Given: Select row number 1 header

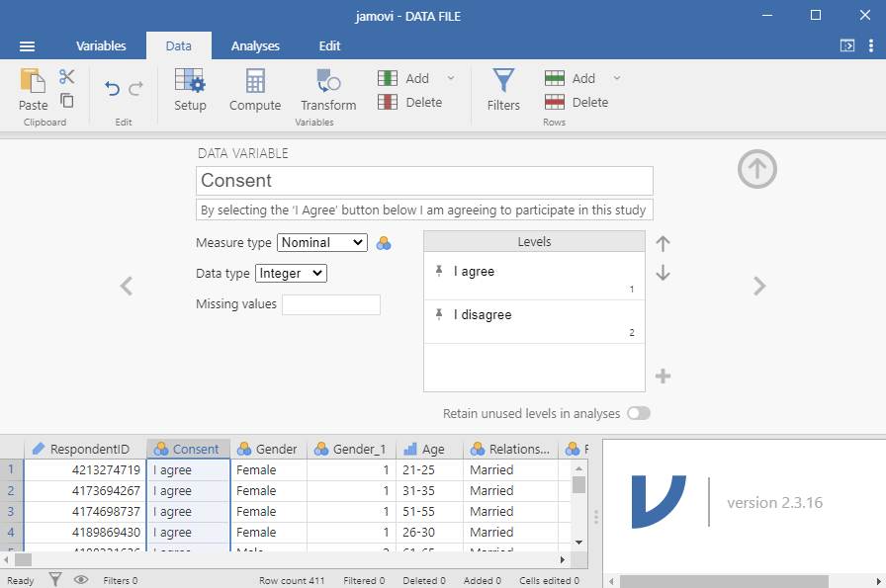Looking at the screenshot, I should (11, 470).
